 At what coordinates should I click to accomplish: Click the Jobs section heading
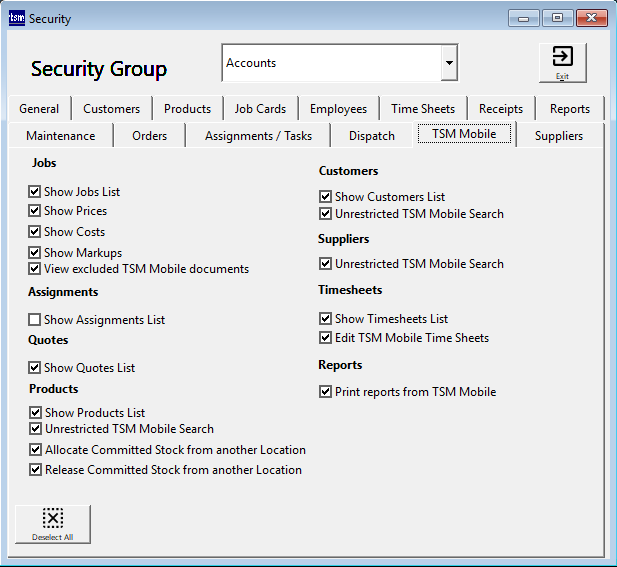click(44, 163)
